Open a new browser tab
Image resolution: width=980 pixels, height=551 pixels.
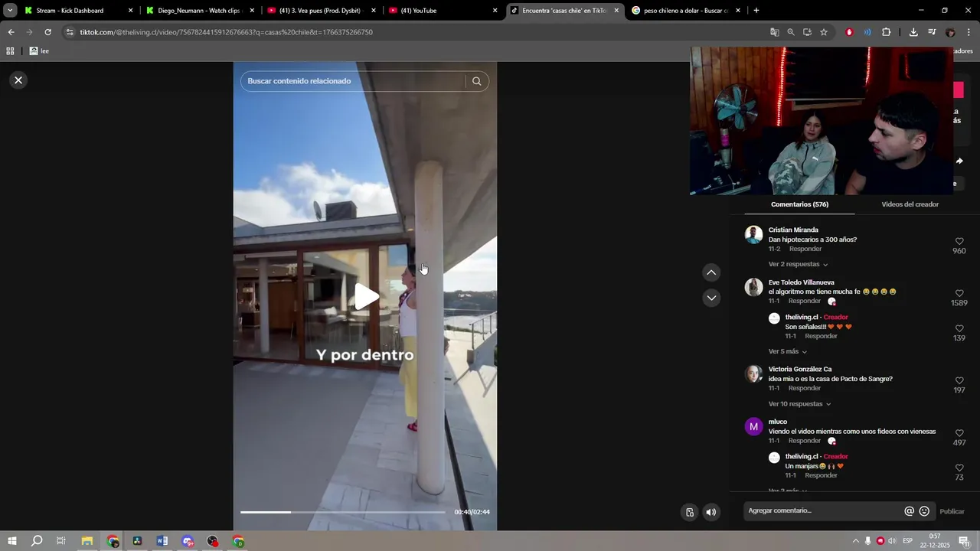click(x=756, y=11)
